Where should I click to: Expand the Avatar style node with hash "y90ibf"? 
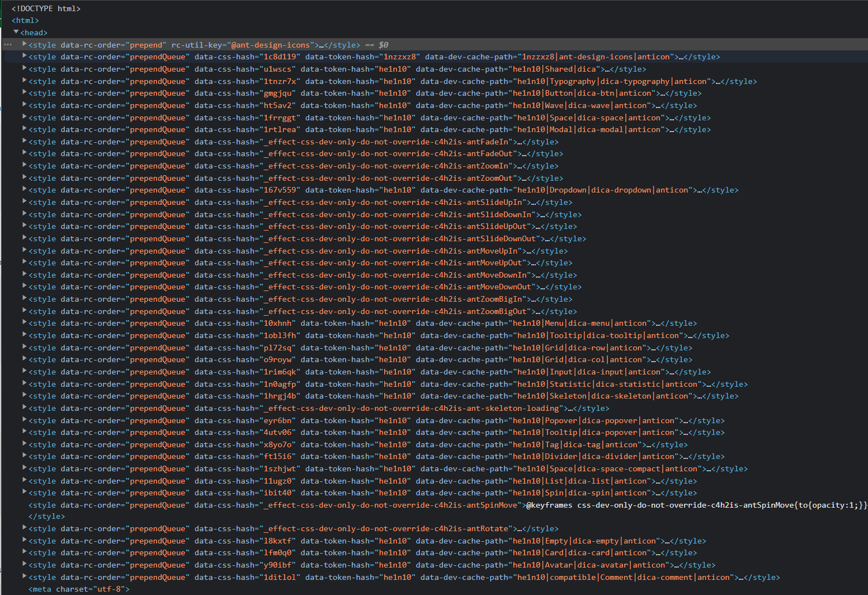pyautogui.click(x=24, y=565)
